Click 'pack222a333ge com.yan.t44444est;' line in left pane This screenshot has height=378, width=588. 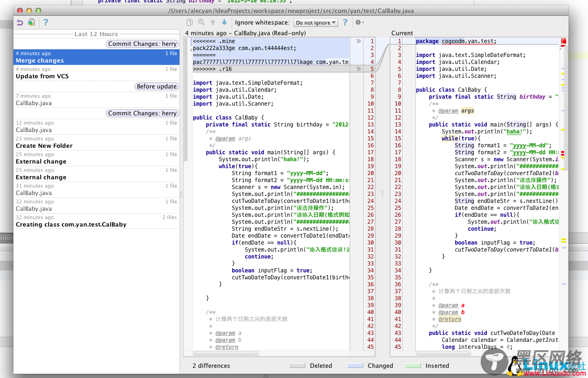tap(245, 48)
